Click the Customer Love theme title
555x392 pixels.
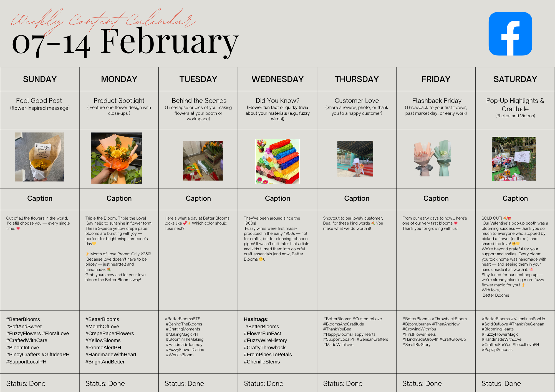pyautogui.click(x=357, y=101)
